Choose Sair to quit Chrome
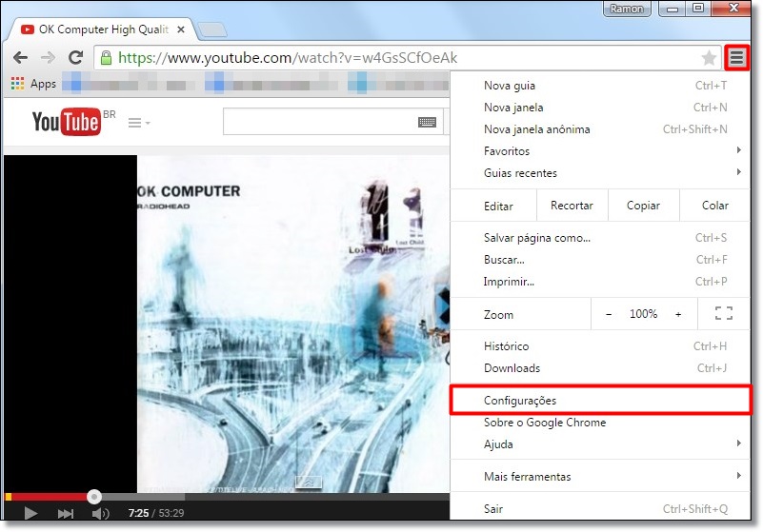The height and width of the screenshot is (532, 763). coord(600,508)
